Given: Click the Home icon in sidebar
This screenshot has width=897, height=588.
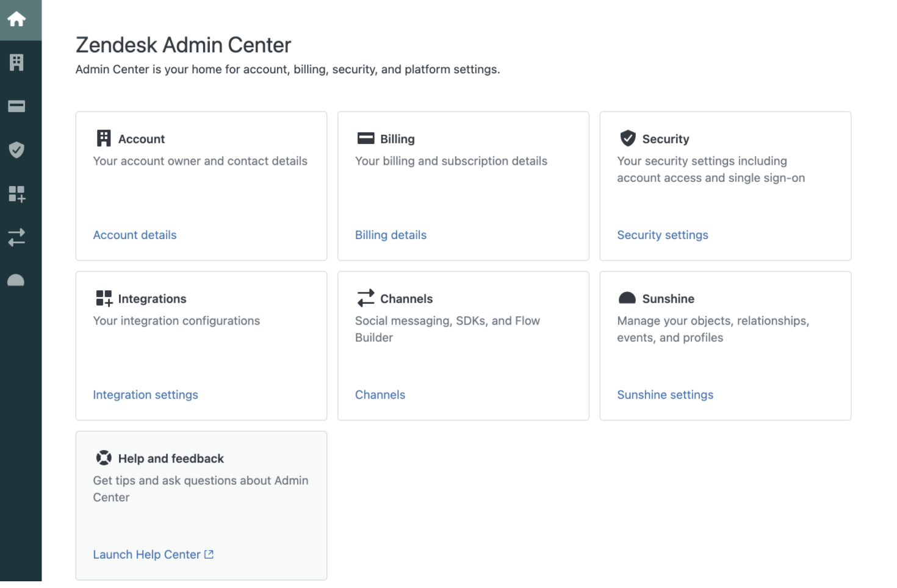Looking at the screenshot, I should click(16, 20).
